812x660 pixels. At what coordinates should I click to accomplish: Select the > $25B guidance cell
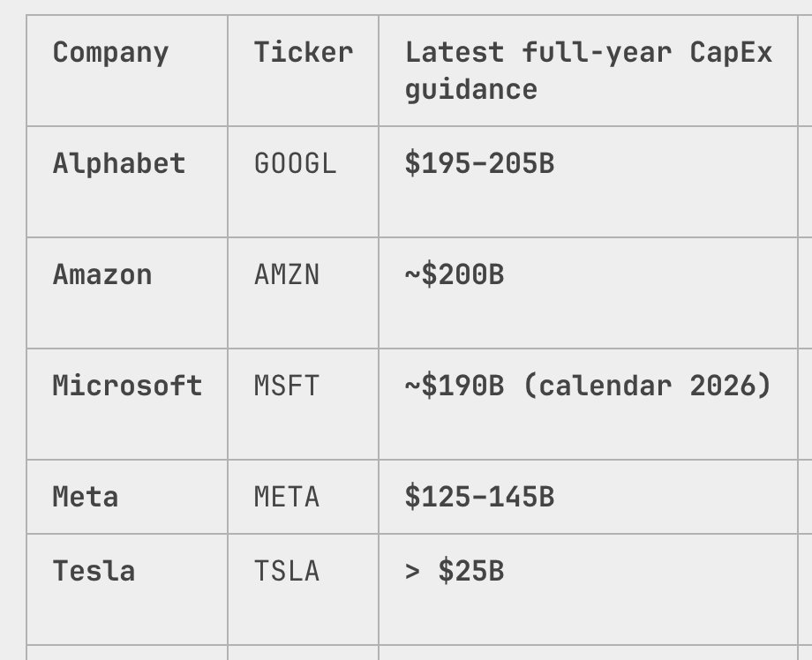pyautogui.click(x=589, y=589)
